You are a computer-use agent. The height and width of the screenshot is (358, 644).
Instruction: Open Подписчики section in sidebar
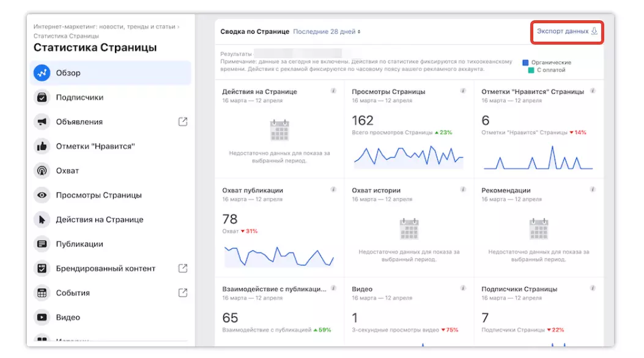111,97
